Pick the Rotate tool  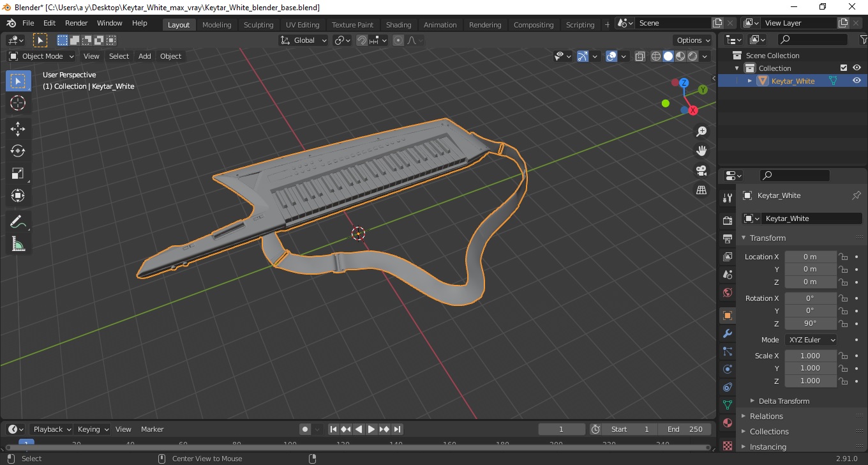[18, 151]
